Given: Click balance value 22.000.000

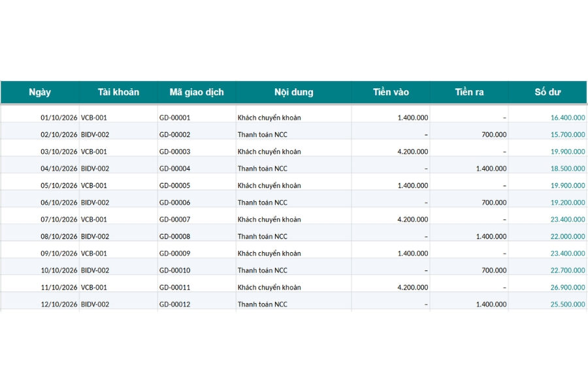Looking at the screenshot, I should (x=567, y=237).
